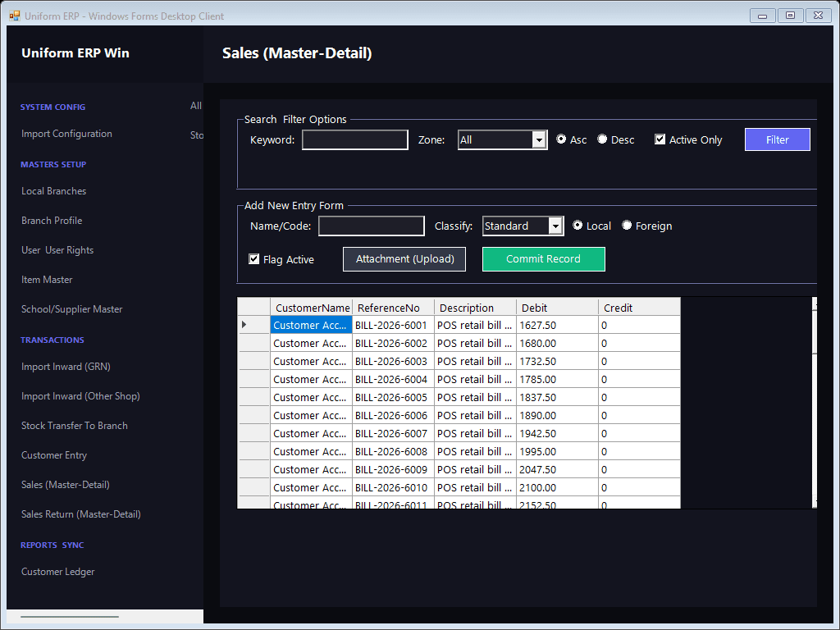This screenshot has height=630, width=840.
Task: Click debit value 1680.00
Action: click(557, 344)
